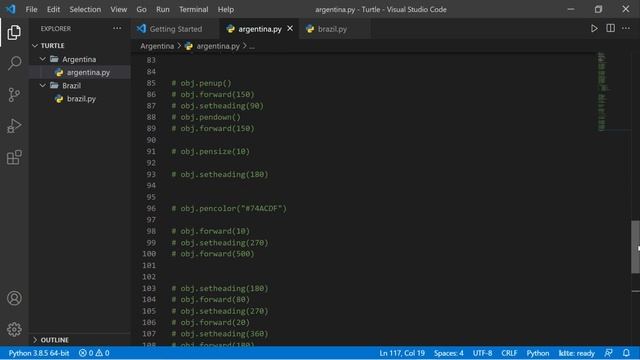
Task: Select Python 3.8.5 64-bit interpreter
Action: 39,353
